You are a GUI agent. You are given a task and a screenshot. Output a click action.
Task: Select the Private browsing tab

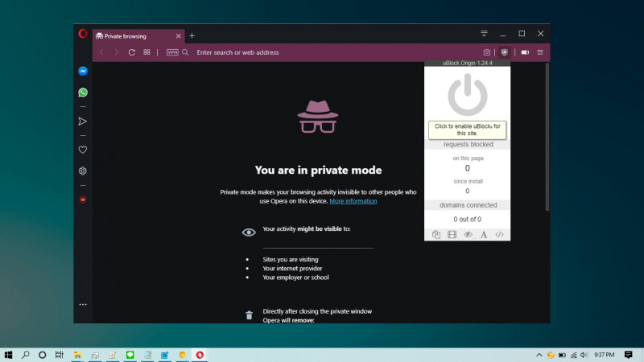(138, 36)
